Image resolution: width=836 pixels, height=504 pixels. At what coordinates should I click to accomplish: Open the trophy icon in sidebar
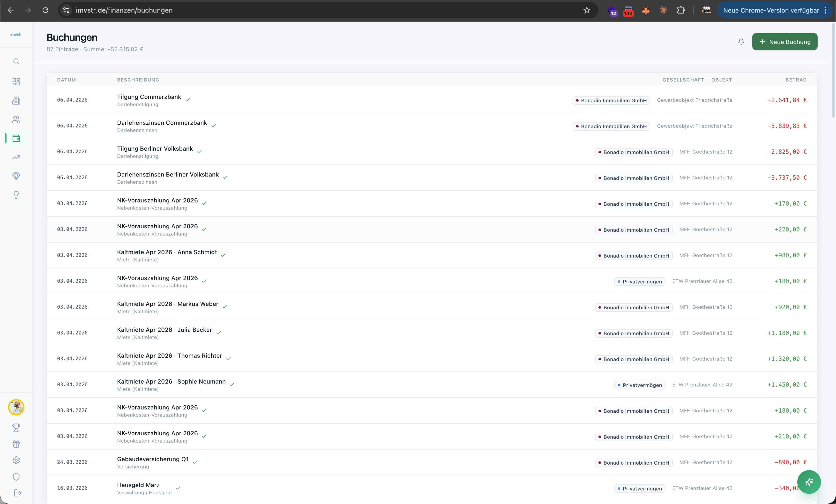coord(16,427)
